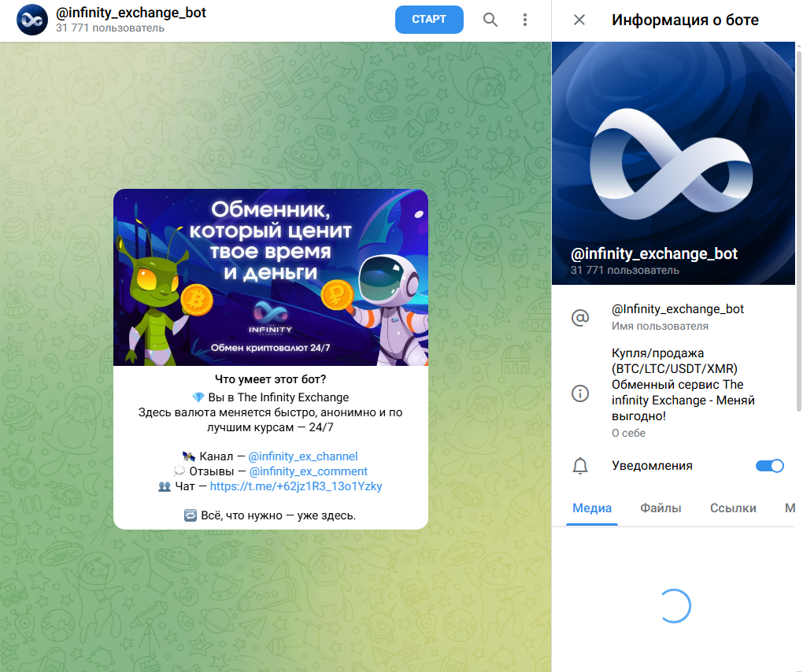This screenshot has height=672, width=803.
Task: Click the search magnifier icon in chat header
Action: pyautogui.click(x=490, y=20)
